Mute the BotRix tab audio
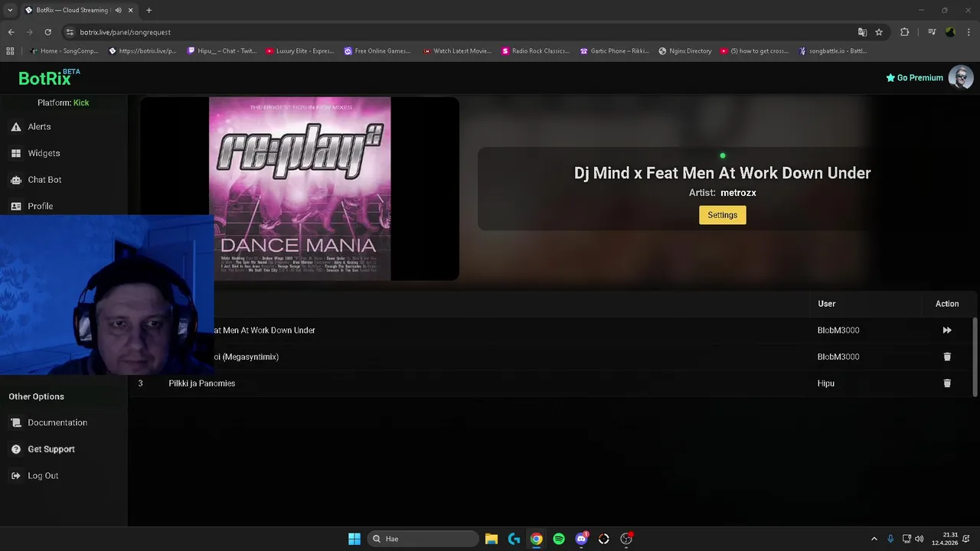Image resolution: width=980 pixels, height=551 pixels. tap(118, 10)
